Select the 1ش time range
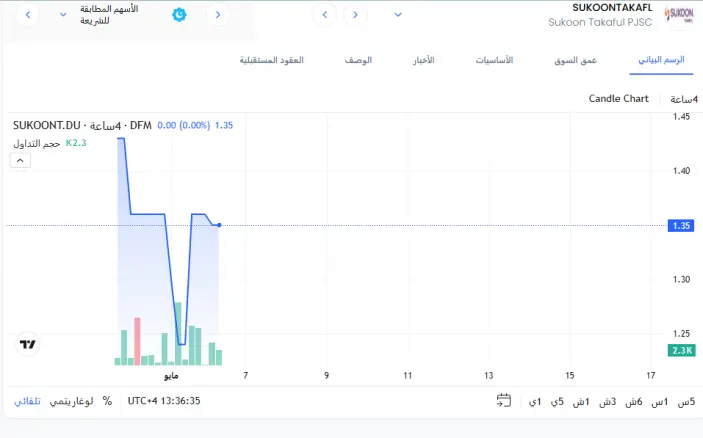703x438 pixels. (581, 402)
